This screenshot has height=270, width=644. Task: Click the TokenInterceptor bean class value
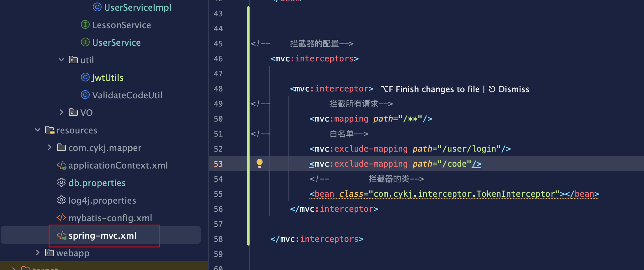click(465, 194)
